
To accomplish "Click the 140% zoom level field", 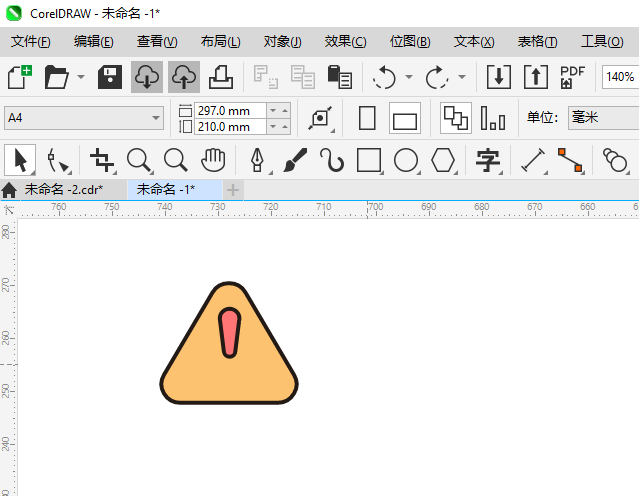I will [620, 77].
